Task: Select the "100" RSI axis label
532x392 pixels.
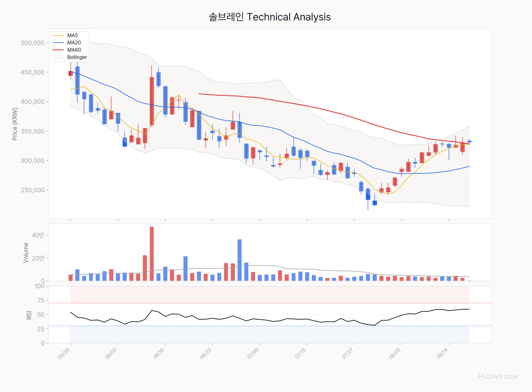Action: click(39, 286)
